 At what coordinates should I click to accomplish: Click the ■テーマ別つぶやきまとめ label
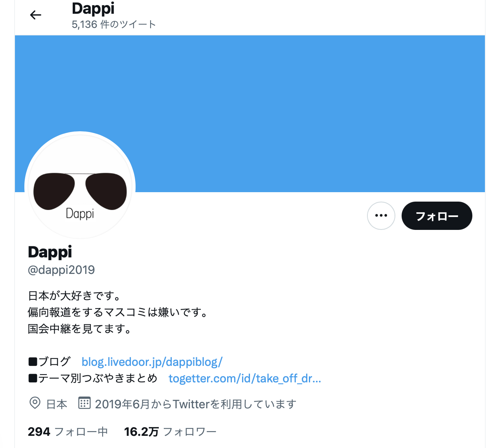coord(93,378)
